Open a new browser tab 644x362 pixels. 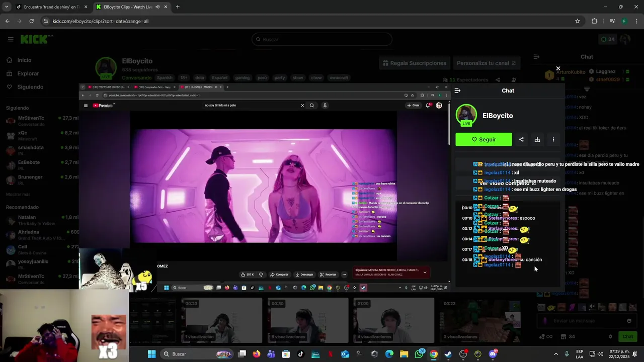(x=178, y=7)
